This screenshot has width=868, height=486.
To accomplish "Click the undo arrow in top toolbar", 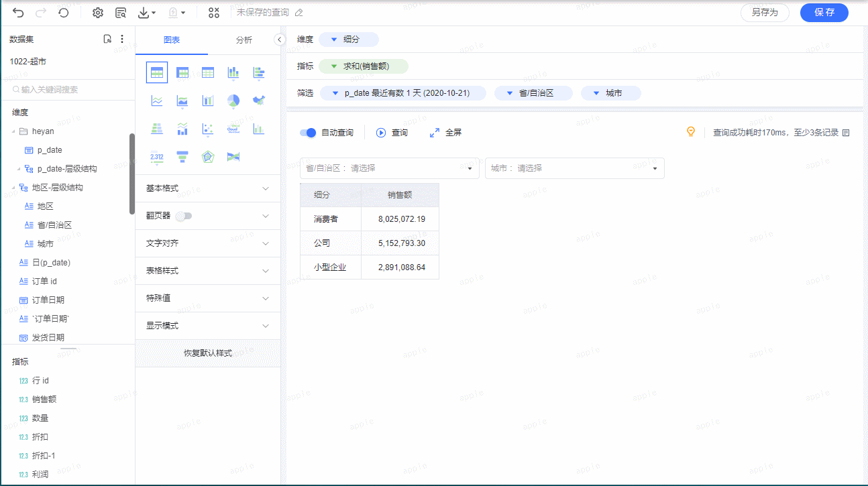I will [18, 13].
